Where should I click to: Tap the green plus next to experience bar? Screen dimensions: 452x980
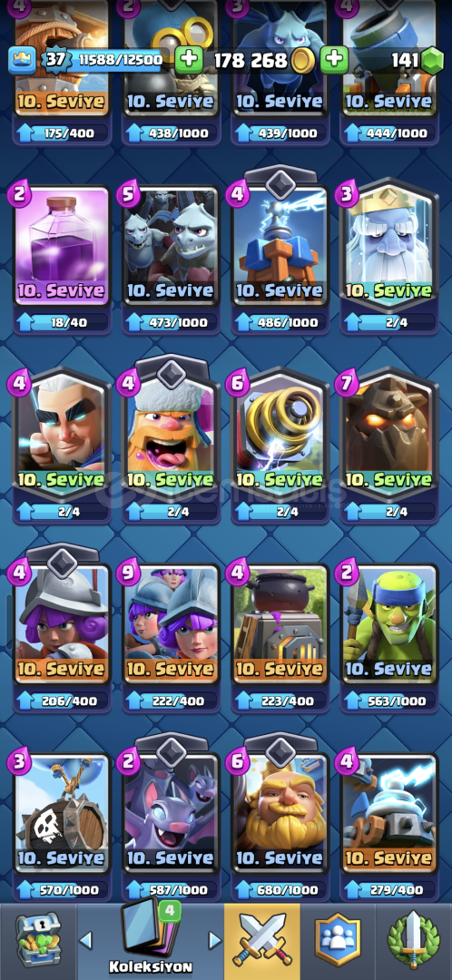(189, 60)
